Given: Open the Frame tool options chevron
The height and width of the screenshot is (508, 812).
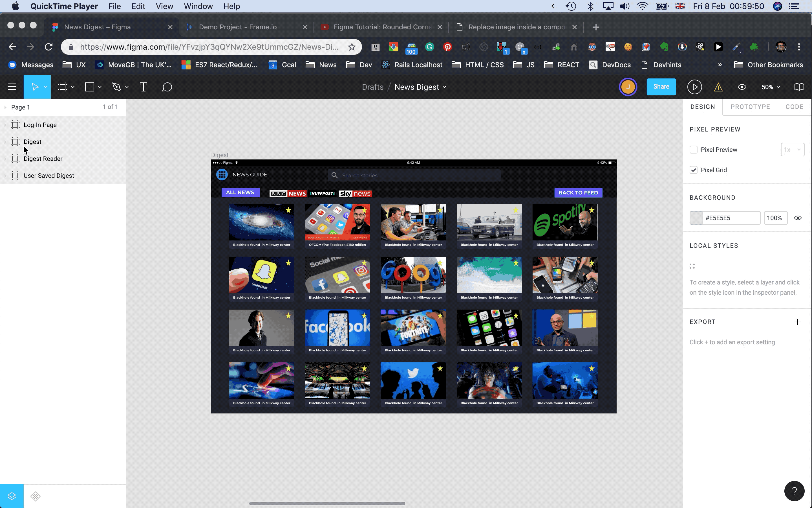Looking at the screenshot, I should (72, 87).
